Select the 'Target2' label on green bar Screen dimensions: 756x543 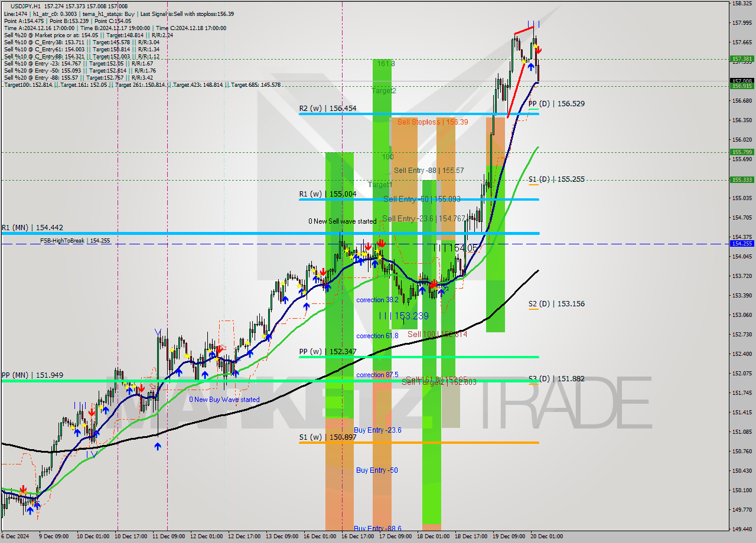(384, 90)
